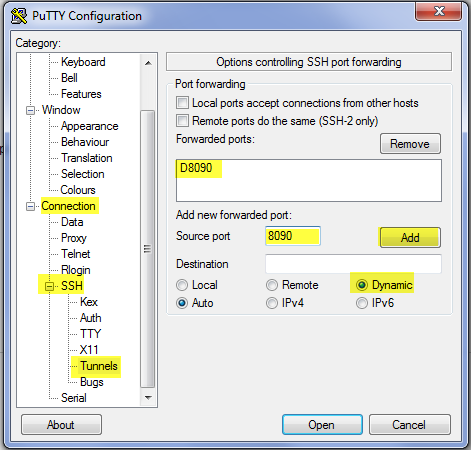Open the Kex category

click(89, 302)
